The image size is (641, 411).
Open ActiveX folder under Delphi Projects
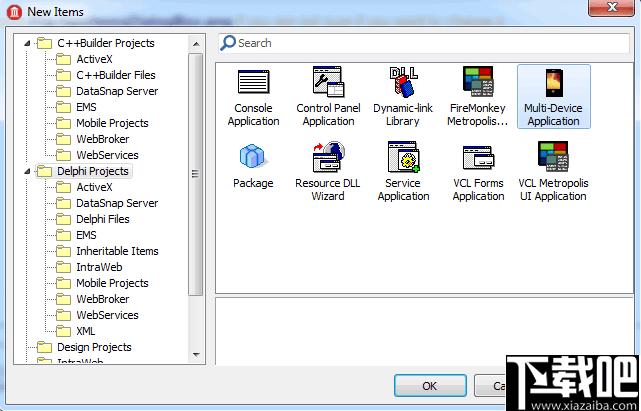[x=84, y=187]
